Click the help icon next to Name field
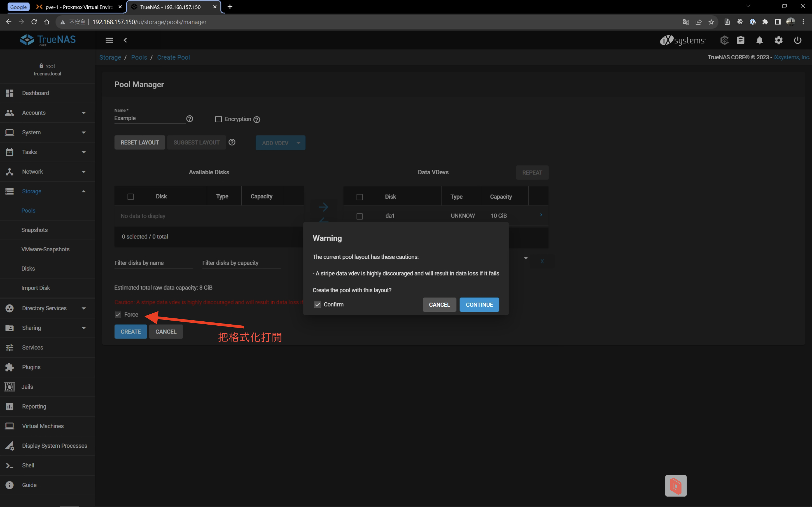The width and height of the screenshot is (812, 507). (190, 119)
